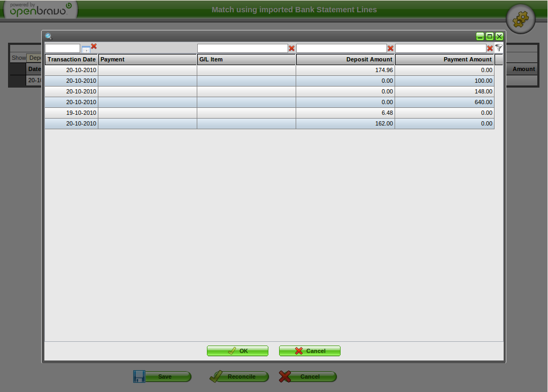Select the row with deposit 174.96
Screen dimensions: 548x392
(269, 70)
